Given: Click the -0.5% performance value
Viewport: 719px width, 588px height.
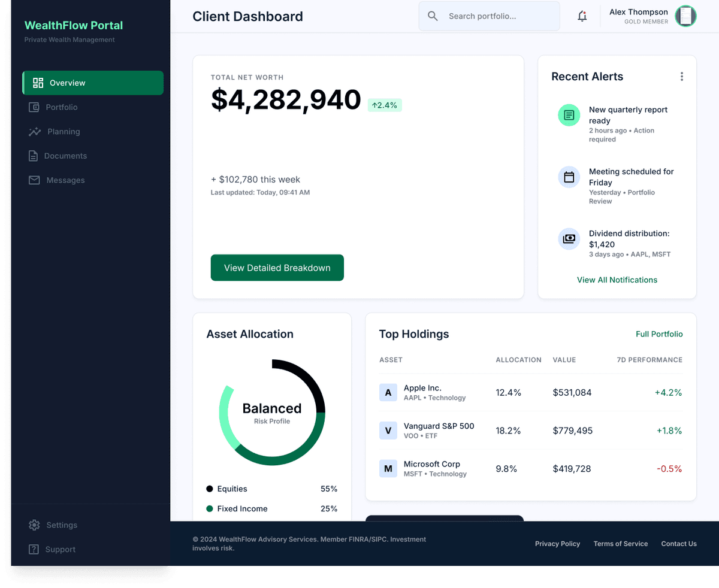Looking at the screenshot, I should pyautogui.click(x=669, y=469).
